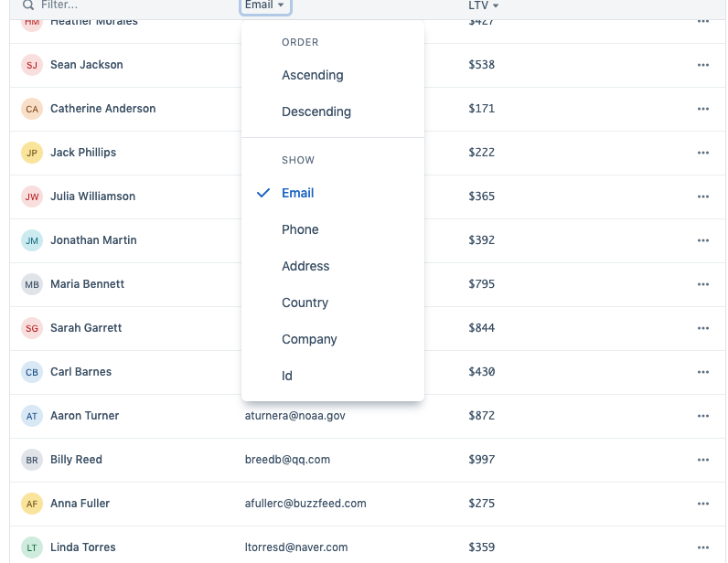Screen dimensions: 728x563
Task: Select the name Sarah Garrett
Action: (x=86, y=328)
